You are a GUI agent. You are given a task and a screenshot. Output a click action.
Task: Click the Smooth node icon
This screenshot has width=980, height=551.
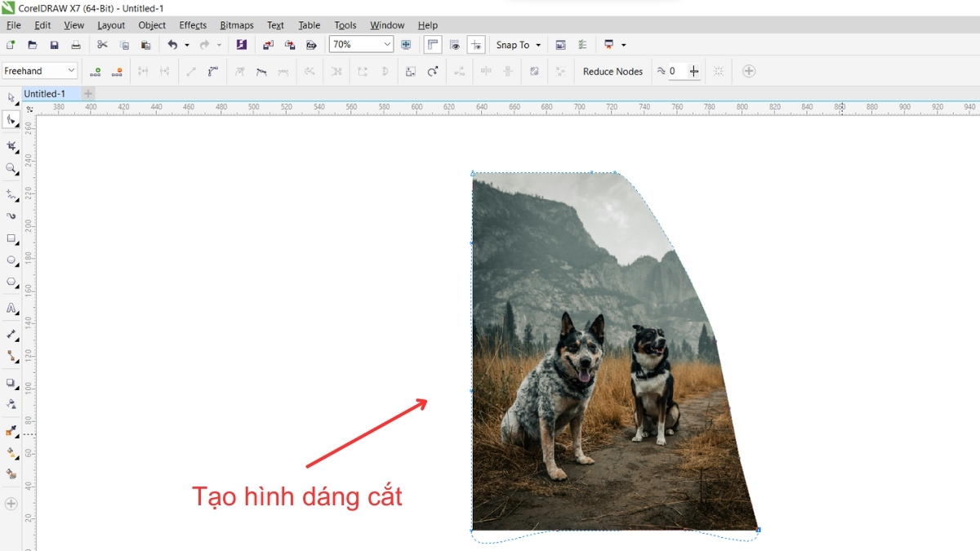click(261, 71)
